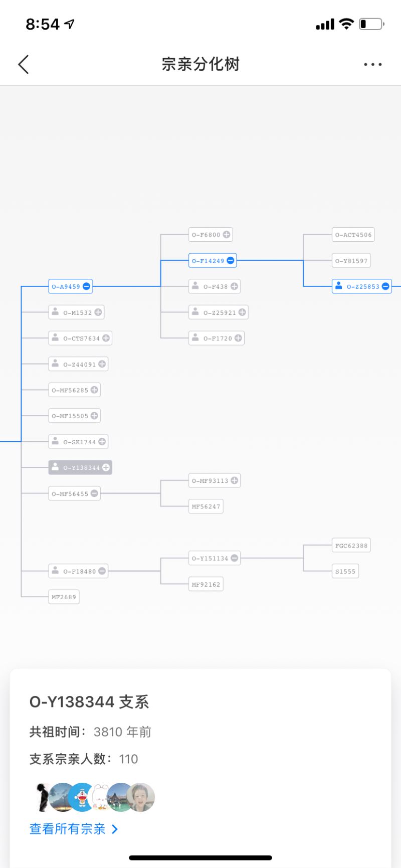Tap person icon on O-Z25921 node
The image size is (401, 868).
tap(195, 312)
